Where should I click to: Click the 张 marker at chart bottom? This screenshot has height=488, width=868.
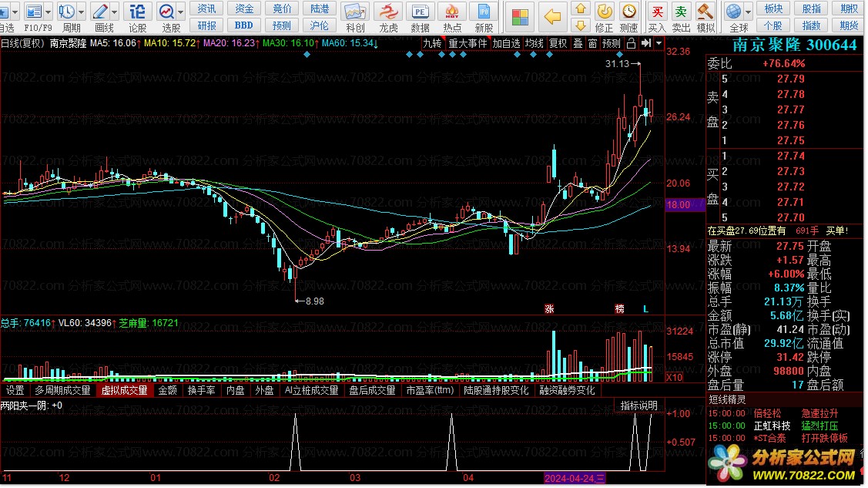549,309
